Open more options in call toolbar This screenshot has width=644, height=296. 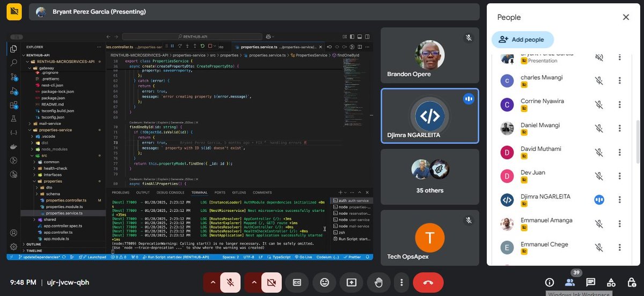click(401, 282)
